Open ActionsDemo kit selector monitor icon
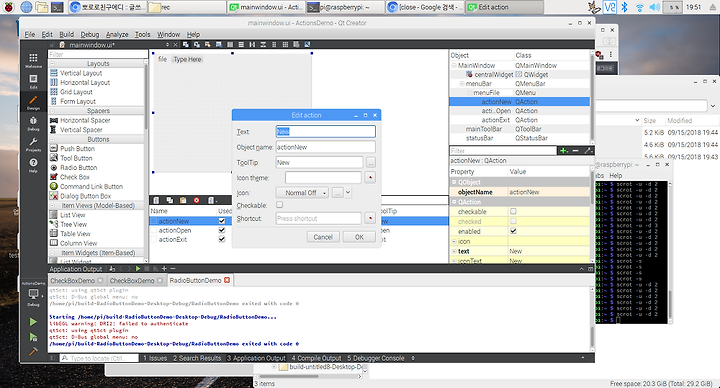This screenshot has width=720, height=388. [x=33, y=294]
